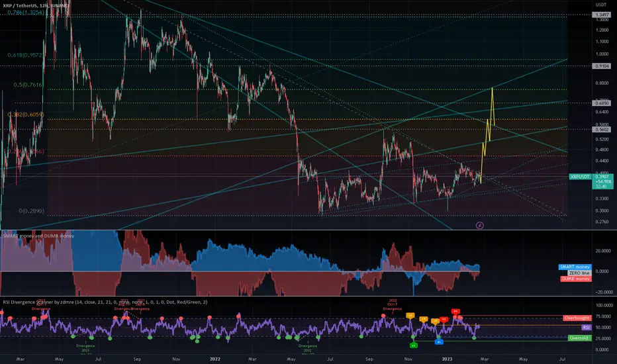Click the purple RSI value label
This screenshot has height=364, width=617.
(x=587, y=328)
